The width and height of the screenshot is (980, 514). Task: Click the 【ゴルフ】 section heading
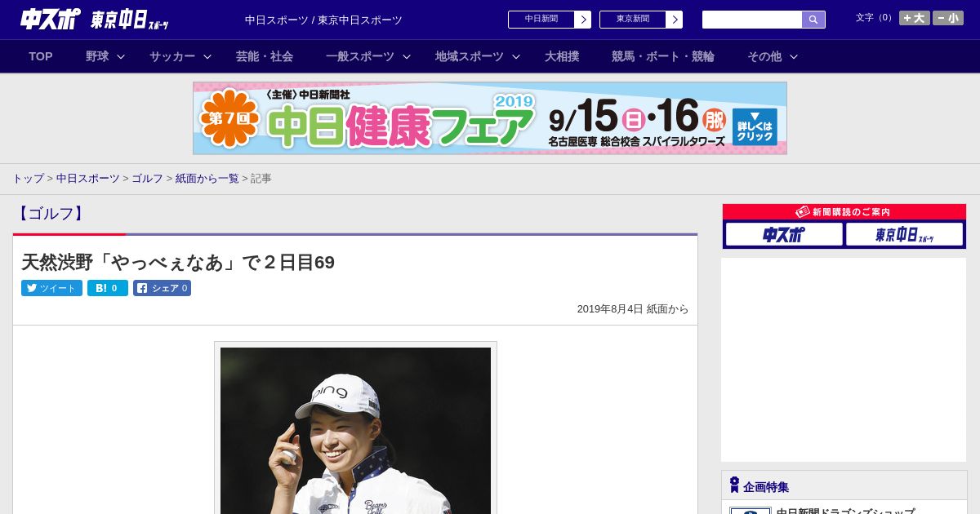click(x=51, y=214)
